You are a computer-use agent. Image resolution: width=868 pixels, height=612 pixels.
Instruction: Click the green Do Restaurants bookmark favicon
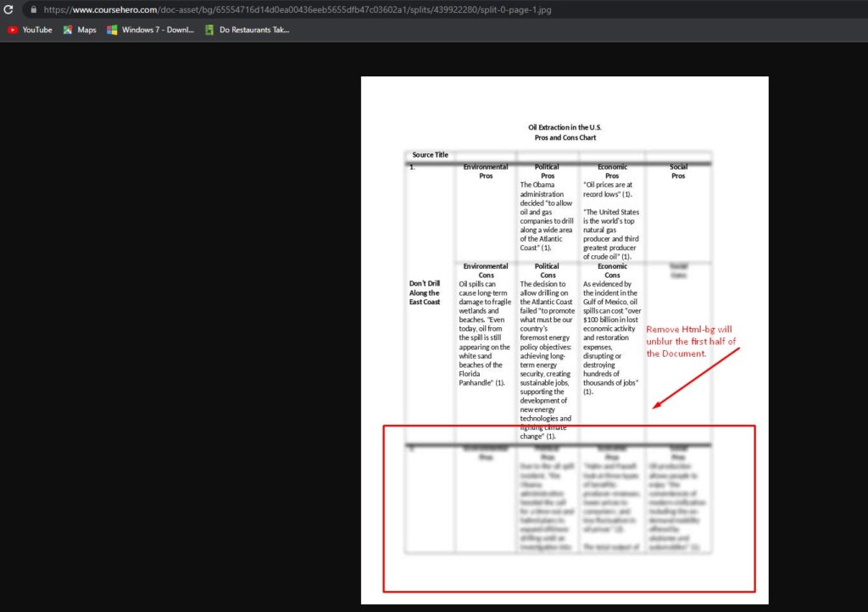coord(209,30)
